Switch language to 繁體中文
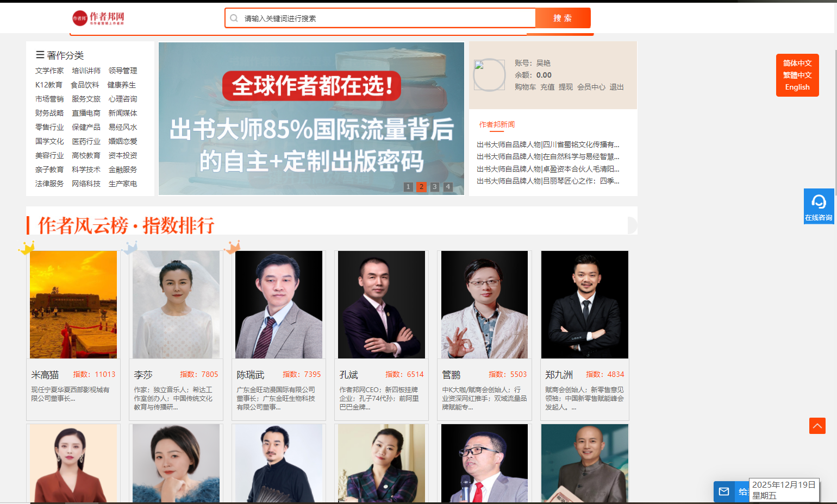Screen dimensions: 837x504 click(797, 75)
